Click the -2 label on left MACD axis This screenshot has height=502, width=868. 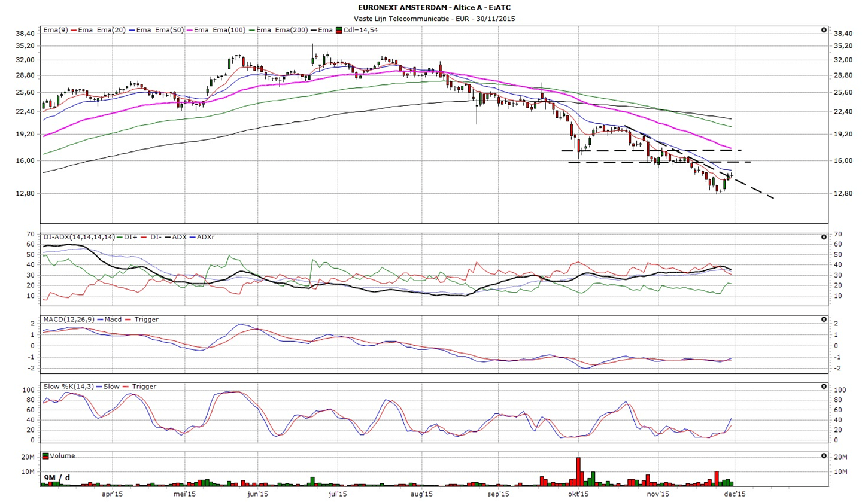(31, 369)
